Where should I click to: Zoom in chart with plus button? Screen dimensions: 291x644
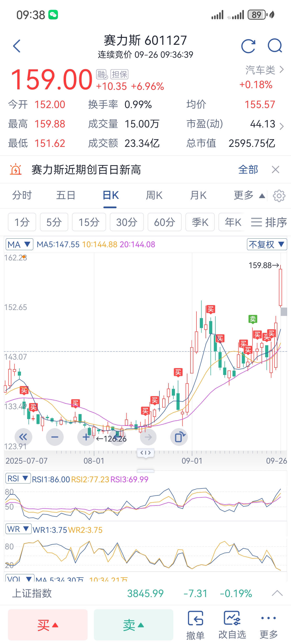pos(86,437)
